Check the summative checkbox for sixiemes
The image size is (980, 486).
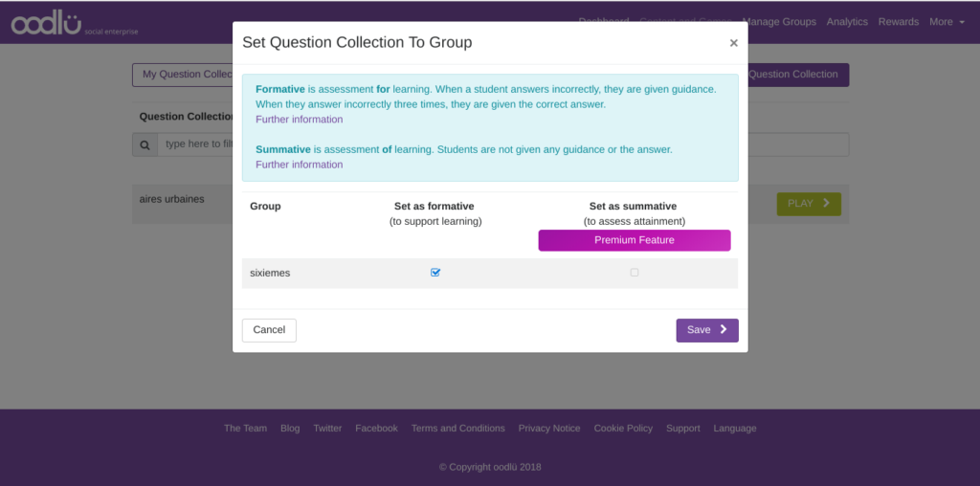pyautogui.click(x=635, y=273)
